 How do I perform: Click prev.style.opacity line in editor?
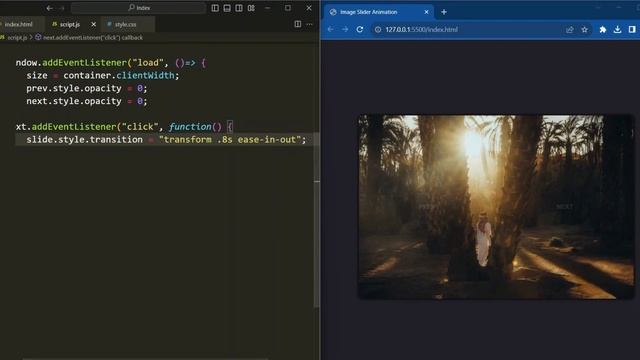click(x=87, y=88)
